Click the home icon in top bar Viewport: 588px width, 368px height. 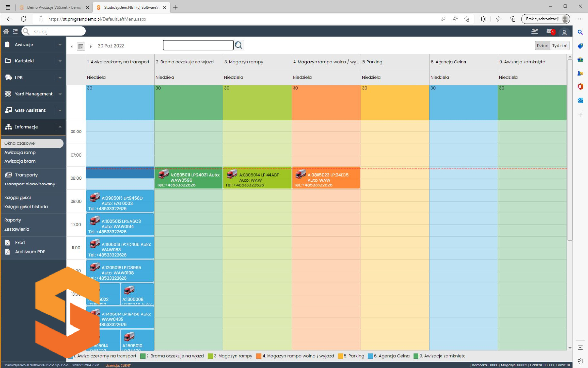pos(6,31)
